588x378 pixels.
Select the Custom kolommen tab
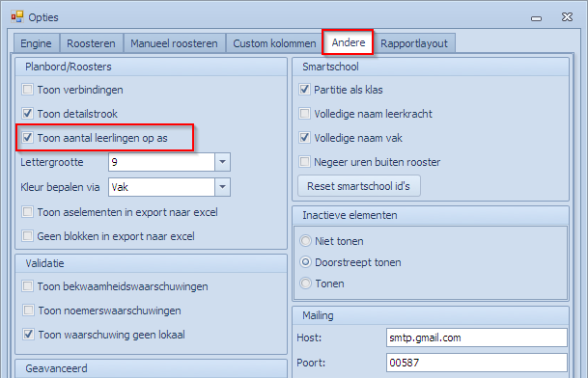274,43
